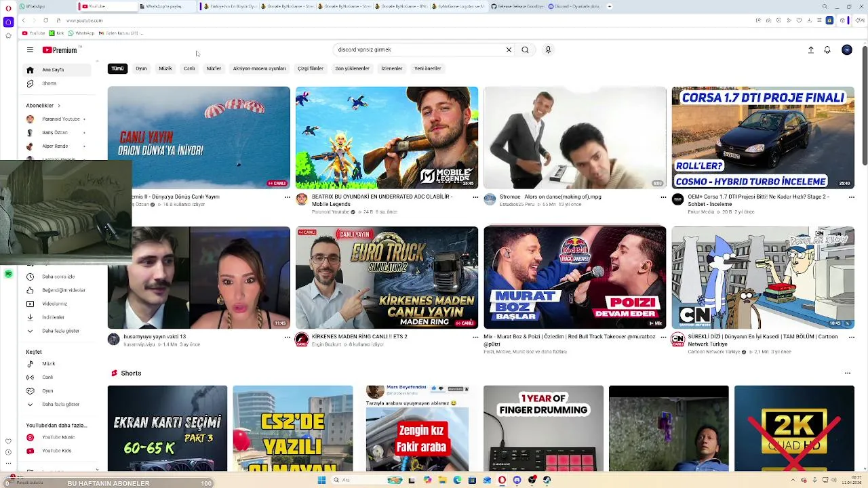
Task: Open the Opera workspace icon in sidebar
Action: point(8,22)
